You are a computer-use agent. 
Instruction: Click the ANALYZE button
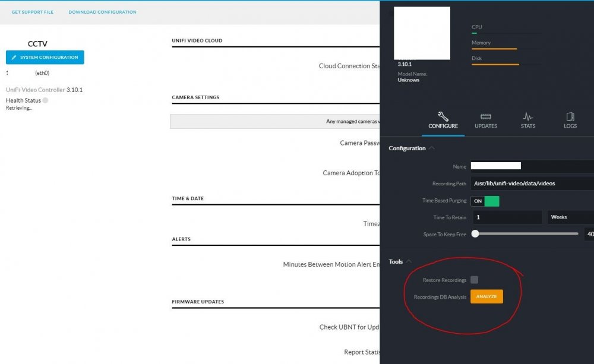[x=486, y=296]
